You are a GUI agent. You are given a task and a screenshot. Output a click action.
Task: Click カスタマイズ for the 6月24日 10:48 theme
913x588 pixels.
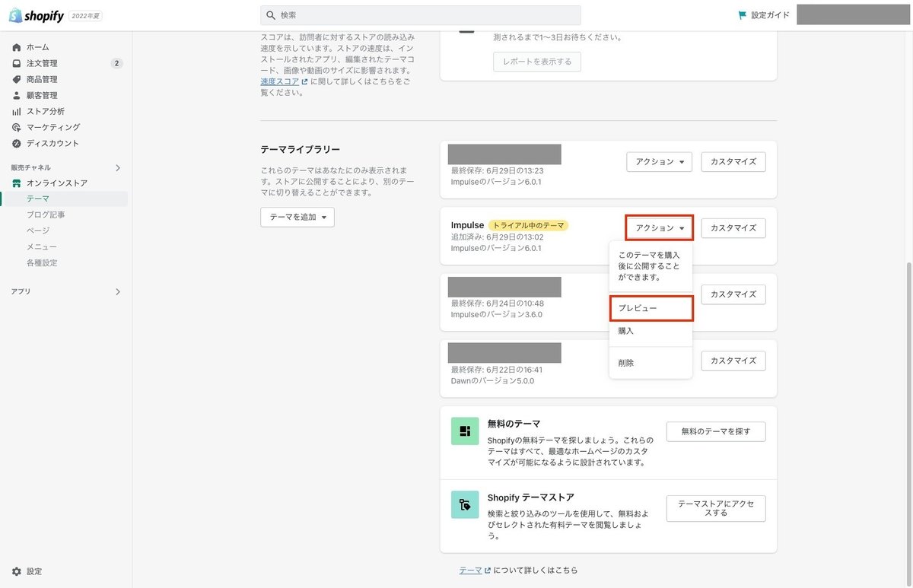(x=733, y=294)
